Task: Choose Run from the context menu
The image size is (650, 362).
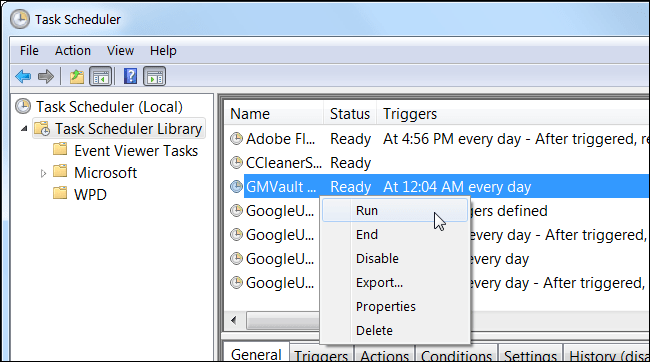Action: (x=395, y=210)
